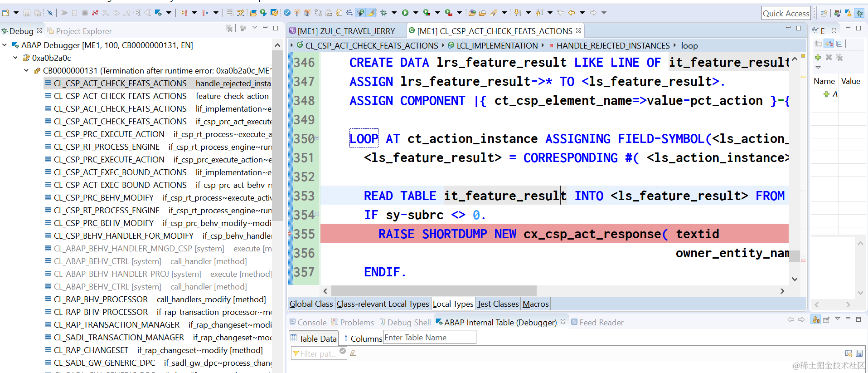
Task: Click the Step Into icon
Action: (106, 13)
